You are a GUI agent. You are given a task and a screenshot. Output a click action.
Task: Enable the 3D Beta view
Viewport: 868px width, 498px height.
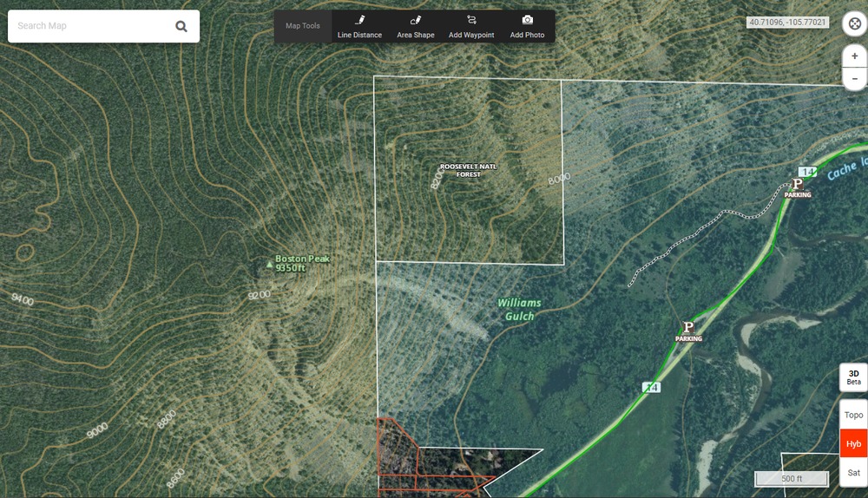tap(853, 377)
